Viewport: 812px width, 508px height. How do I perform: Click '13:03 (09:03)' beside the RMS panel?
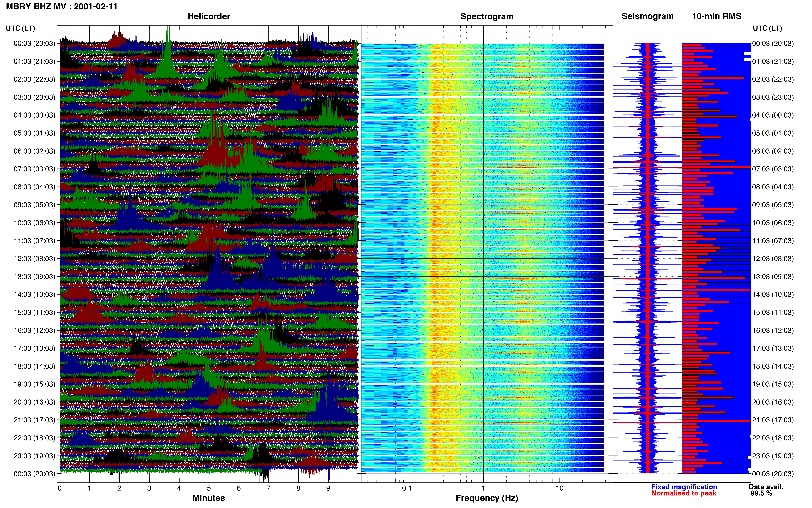[x=773, y=277]
